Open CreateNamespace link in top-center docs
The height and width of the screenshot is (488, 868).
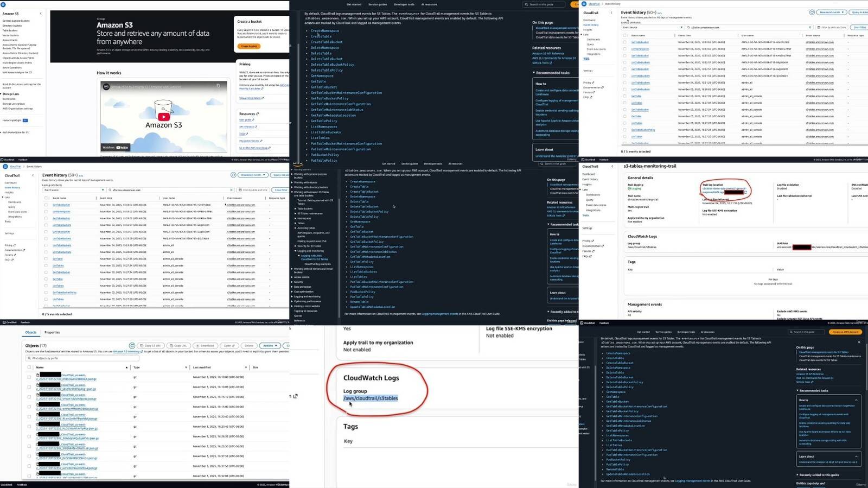(x=325, y=30)
